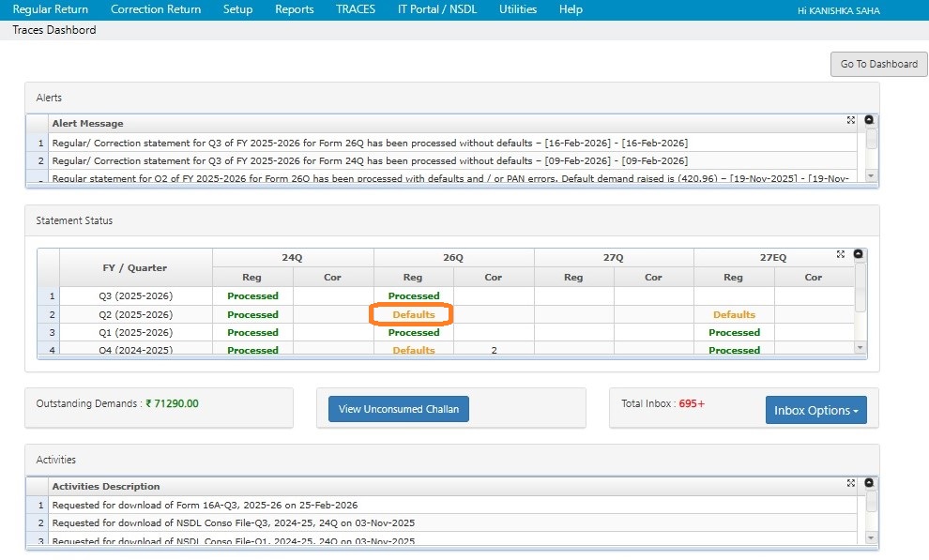Click View Unconsumed Challan button
This screenshot has width=929, height=560.
(x=399, y=409)
